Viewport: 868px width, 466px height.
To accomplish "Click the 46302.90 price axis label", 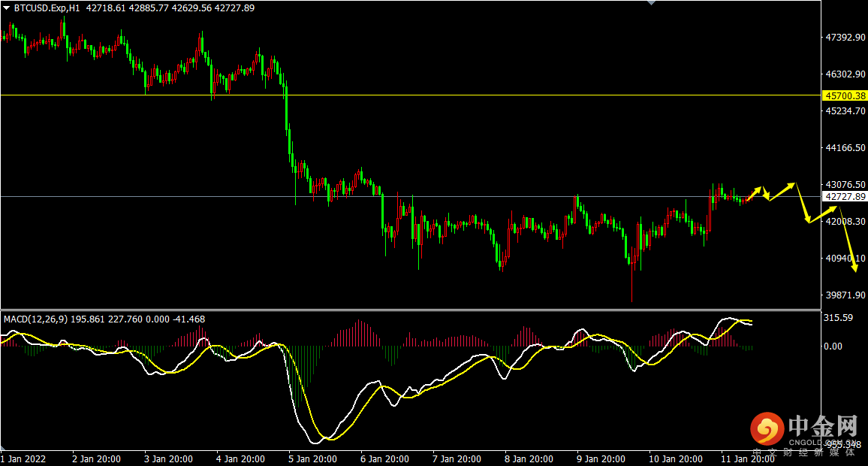I will 845,74.
